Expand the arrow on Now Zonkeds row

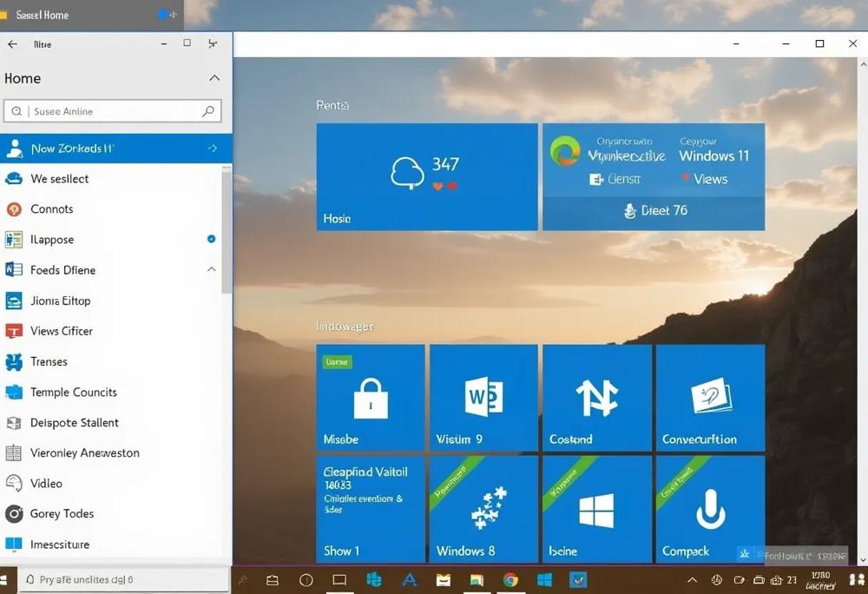pos(213,148)
